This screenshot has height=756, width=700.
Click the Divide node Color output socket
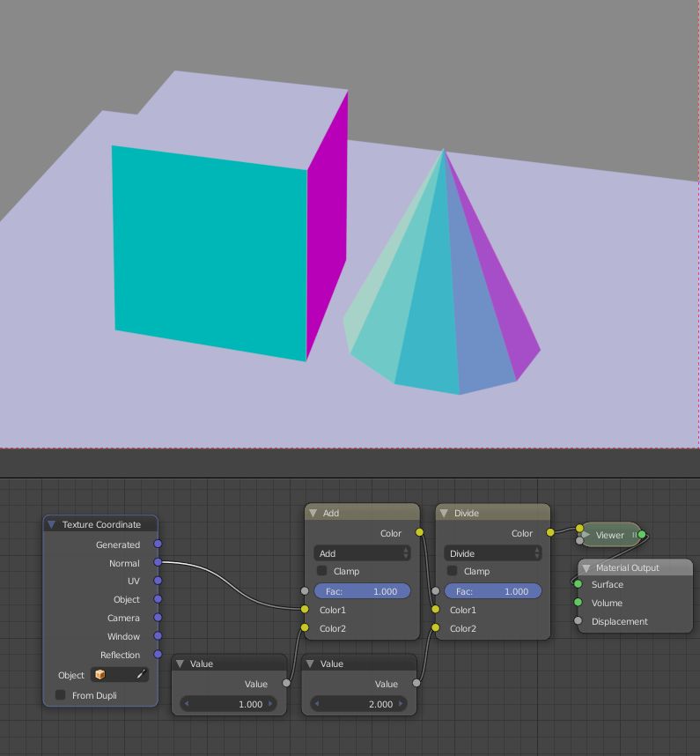pyautogui.click(x=550, y=532)
